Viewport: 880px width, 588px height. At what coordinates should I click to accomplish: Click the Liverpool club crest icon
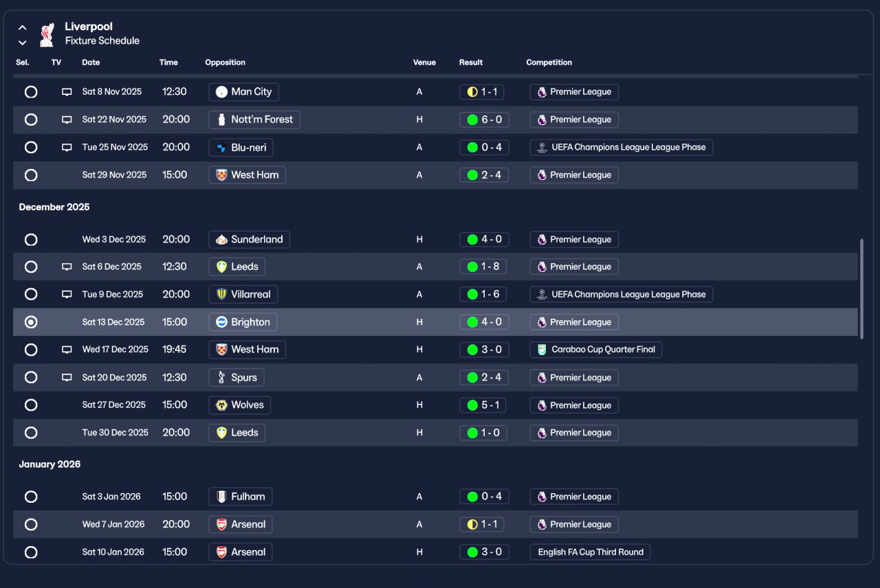click(x=47, y=34)
